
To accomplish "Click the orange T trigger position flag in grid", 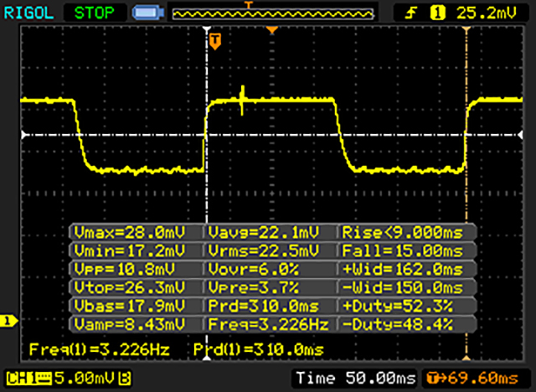I will pyautogui.click(x=215, y=41).
